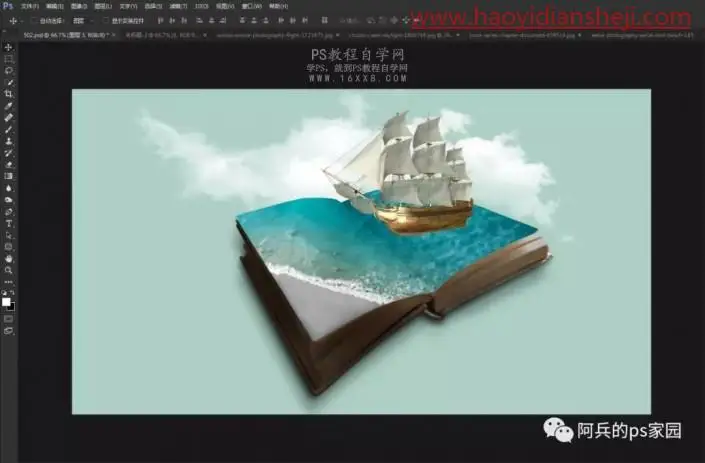This screenshot has width=705, height=463.
Task: Select the Rectangular Marquee tool
Action: (x=9, y=59)
